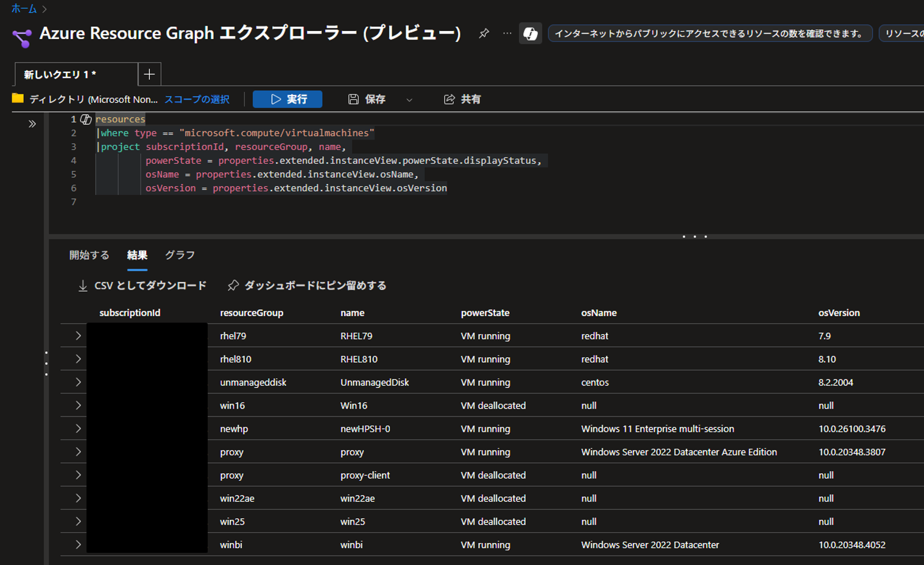Click the Copilot icon on query line 1

click(x=86, y=119)
